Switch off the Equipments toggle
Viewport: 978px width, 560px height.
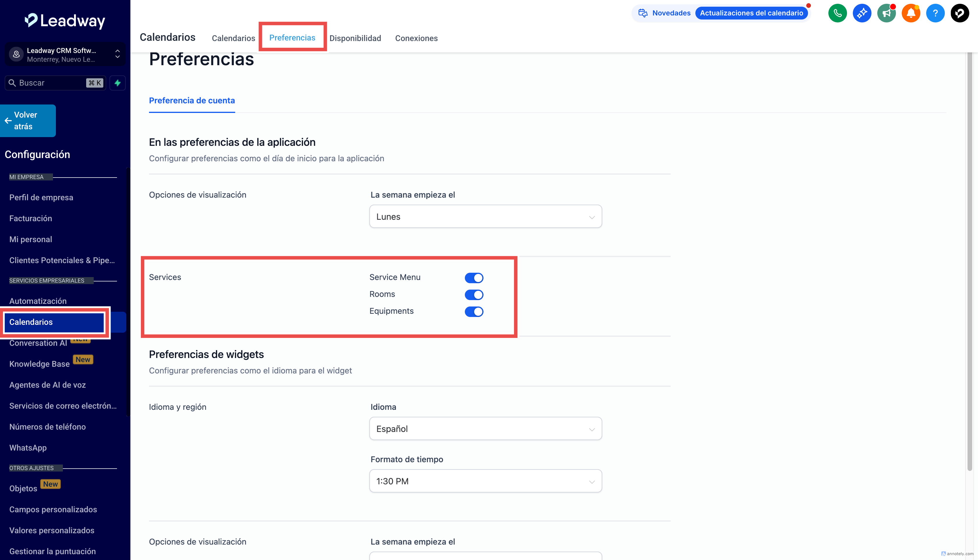[x=474, y=311]
